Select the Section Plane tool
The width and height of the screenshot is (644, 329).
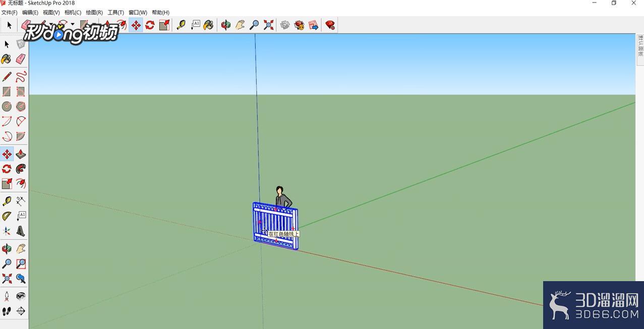pos(21,311)
